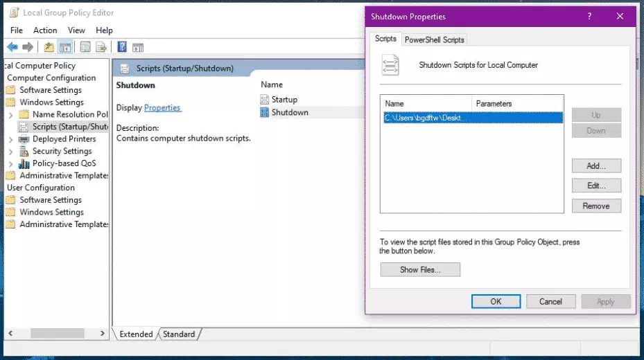Click the Name Resolution Policy folder icon
The image size is (644, 360).
pyautogui.click(x=24, y=114)
